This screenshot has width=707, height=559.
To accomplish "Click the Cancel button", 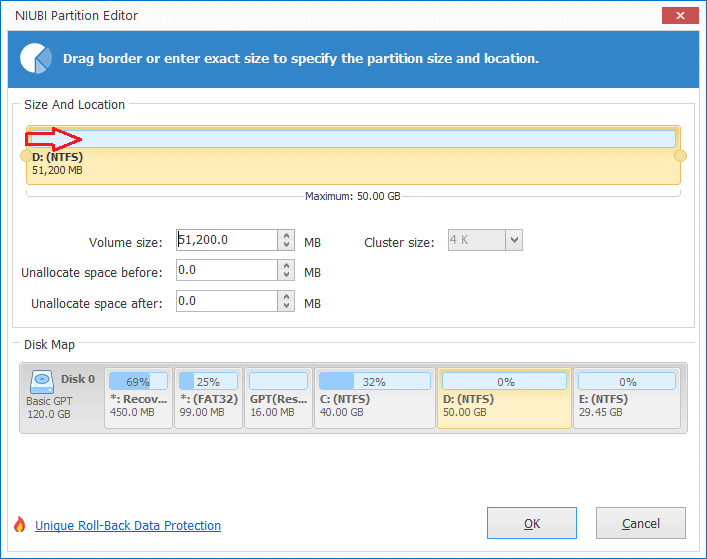I will coord(641,523).
